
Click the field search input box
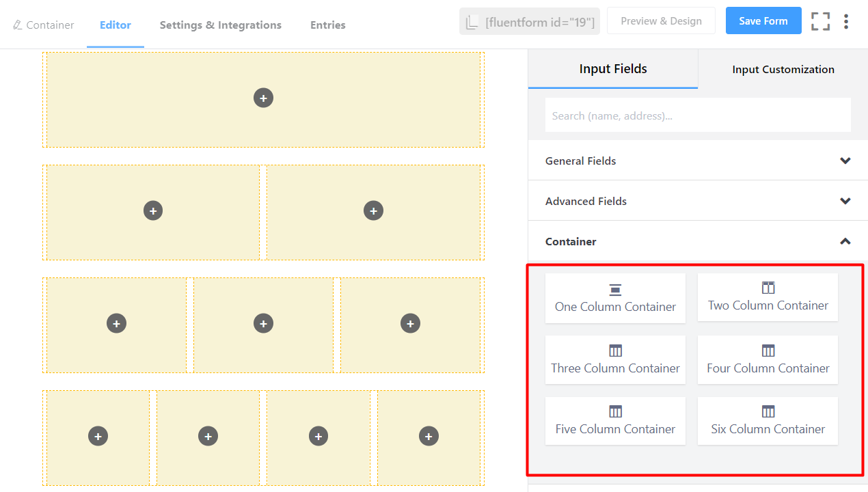pyautogui.click(x=697, y=115)
